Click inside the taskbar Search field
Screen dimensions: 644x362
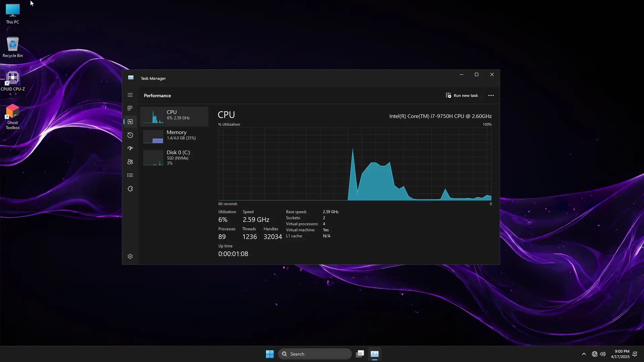tap(315, 354)
